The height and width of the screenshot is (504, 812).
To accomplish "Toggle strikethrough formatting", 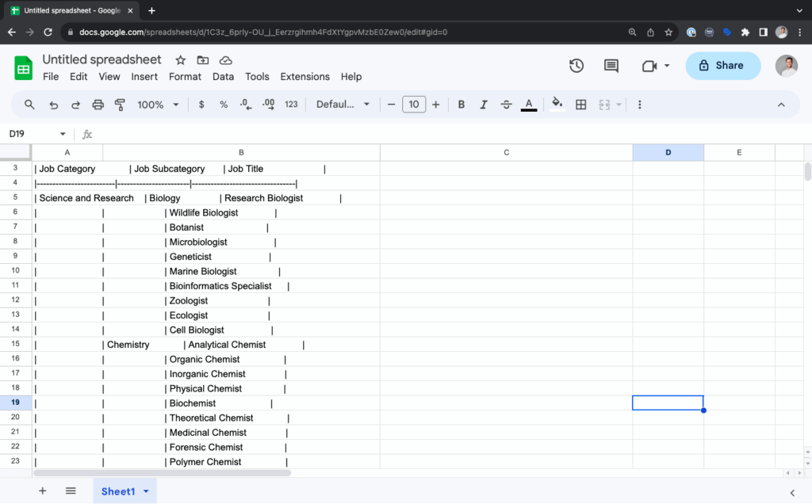I will coord(506,105).
